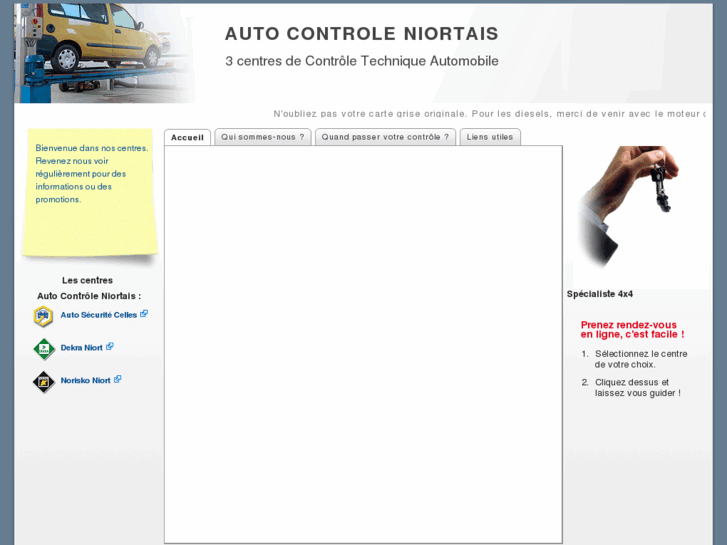Click the Les centres Auto Contrôle Niortais heading

[x=89, y=288]
